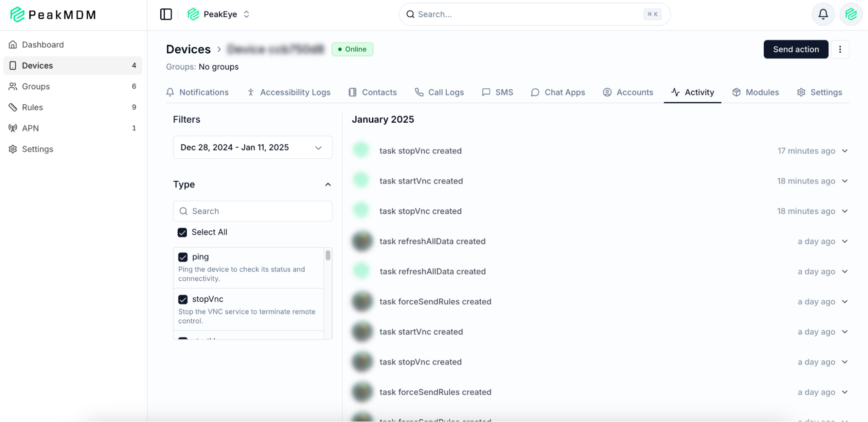Open Rules in the sidebar
Image resolution: width=868 pixels, height=422 pixels.
pos(33,107)
